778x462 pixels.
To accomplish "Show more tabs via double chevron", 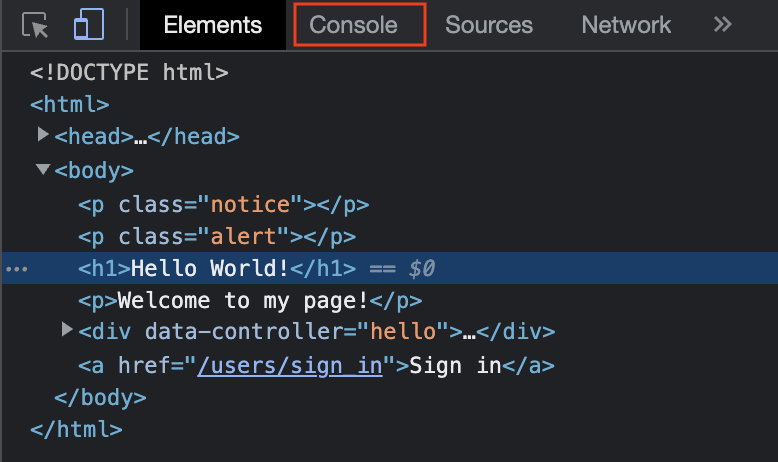I will (x=723, y=25).
